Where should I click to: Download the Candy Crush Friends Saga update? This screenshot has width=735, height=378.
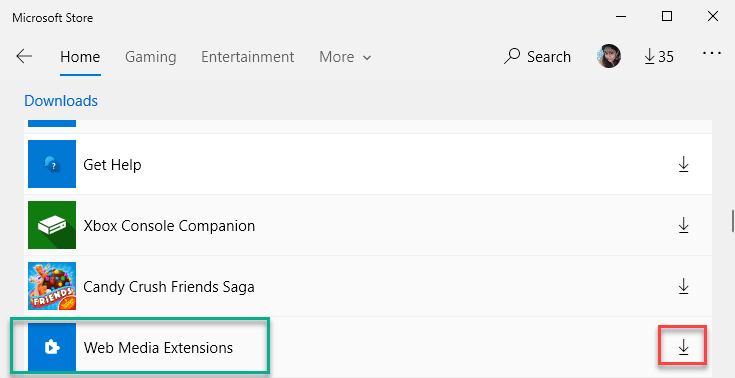click(683, 286)
